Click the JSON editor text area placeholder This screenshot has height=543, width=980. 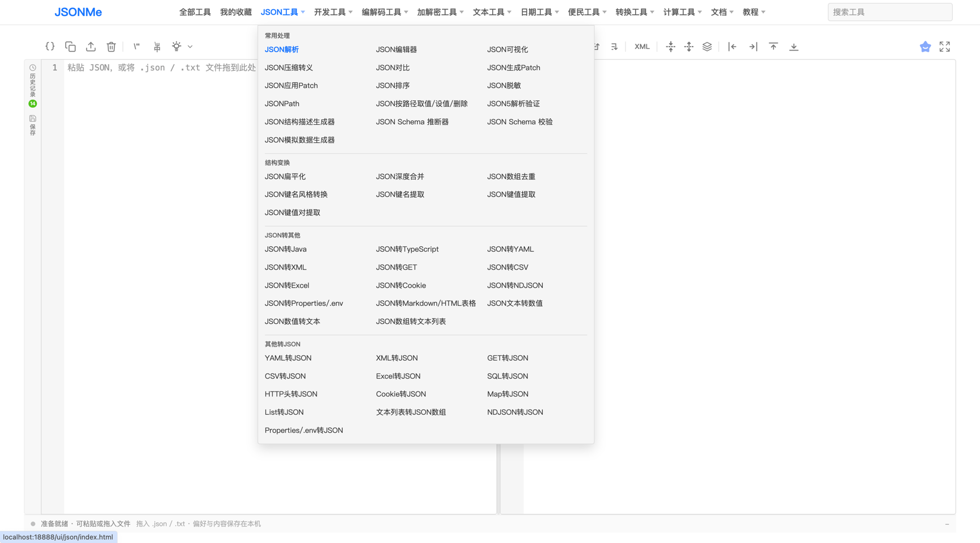(x=162, y=68)
